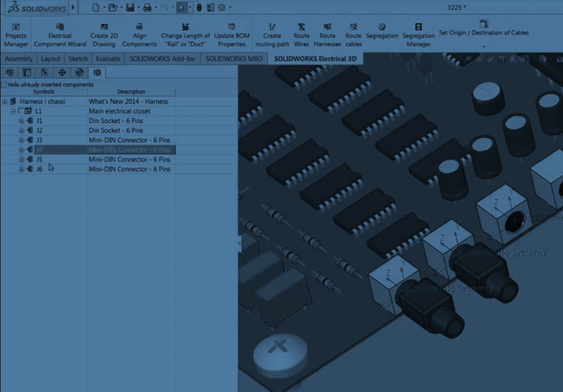Click Align Components tool
This screenshot has width=563, height=392.
tap(140, 35)
